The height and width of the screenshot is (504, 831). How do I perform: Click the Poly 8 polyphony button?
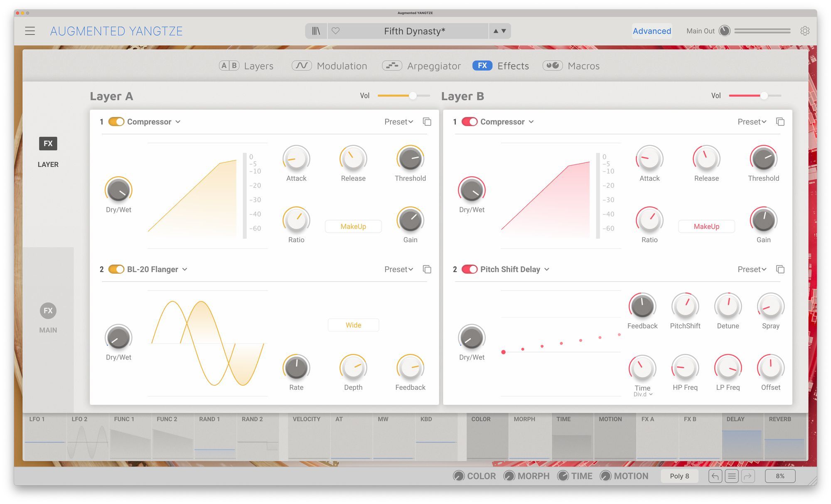coord(679,476)
